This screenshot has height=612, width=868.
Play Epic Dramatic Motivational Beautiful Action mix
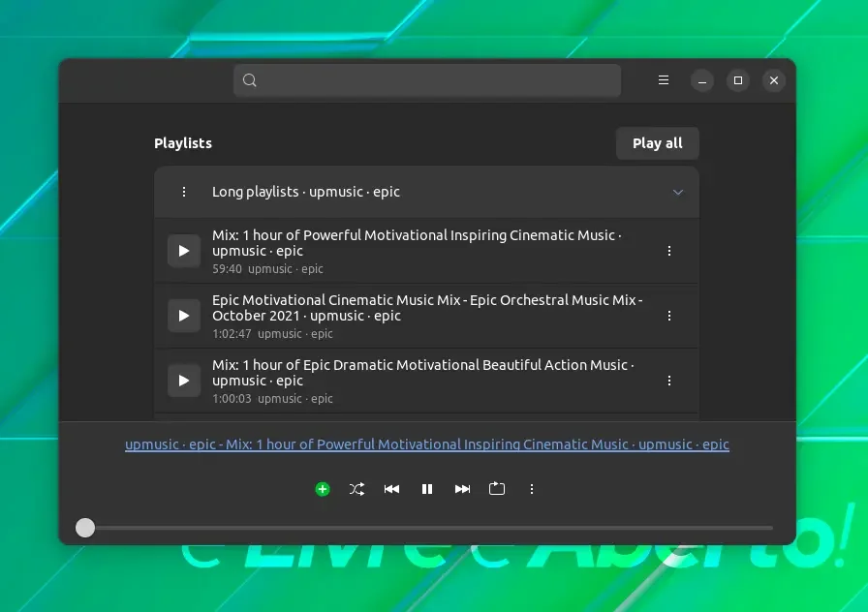[184, 381]
